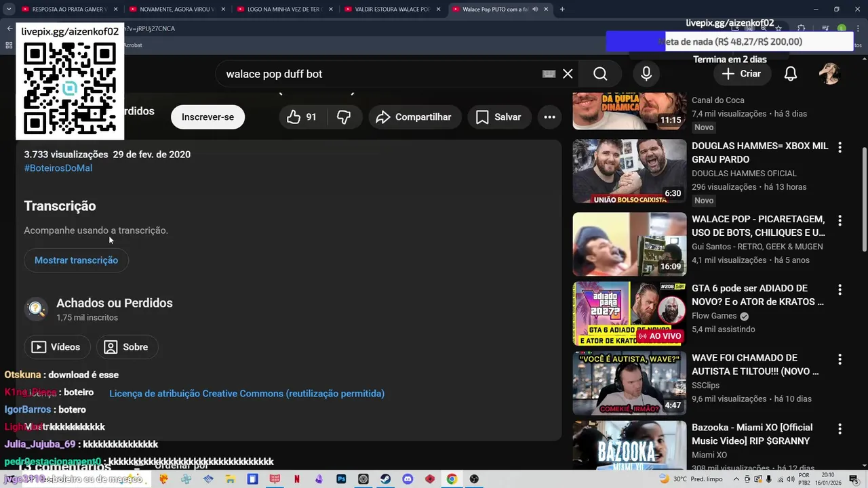
Task: Open the WALACE POP - PICARETAGEM video title
Action: (x=758, y=226)
